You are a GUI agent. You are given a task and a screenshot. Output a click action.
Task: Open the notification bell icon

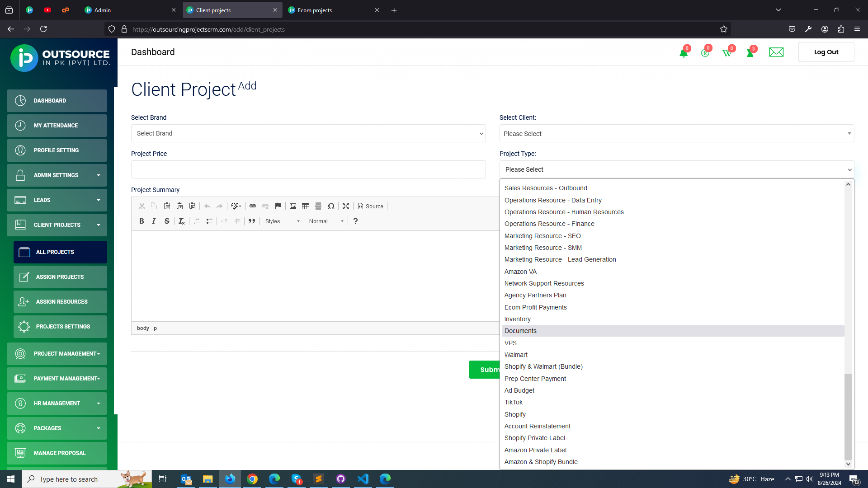tap(684, 53)
